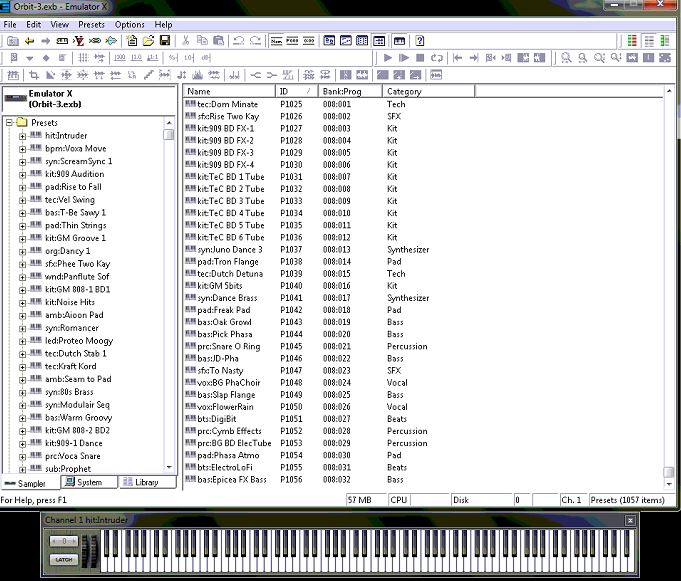Collapse the Presets folder in the tree
This screenshot has width=681, height=581.
point(9,123)
